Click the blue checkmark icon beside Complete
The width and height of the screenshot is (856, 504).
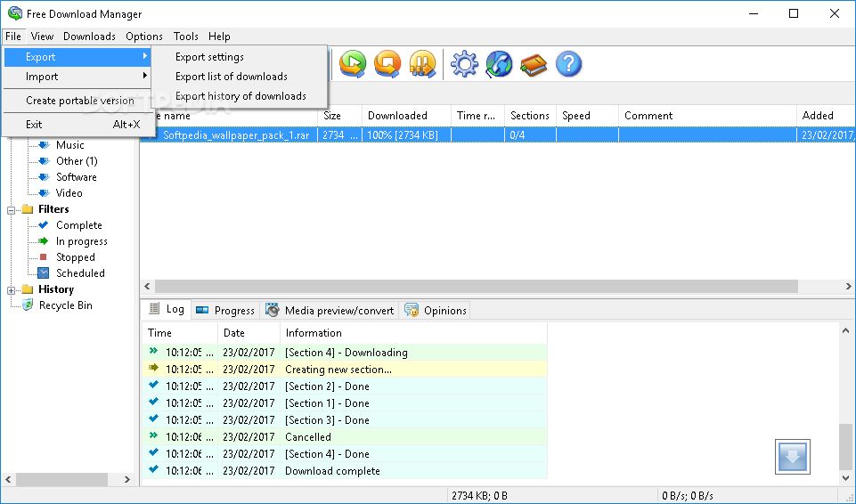(44, 224)
